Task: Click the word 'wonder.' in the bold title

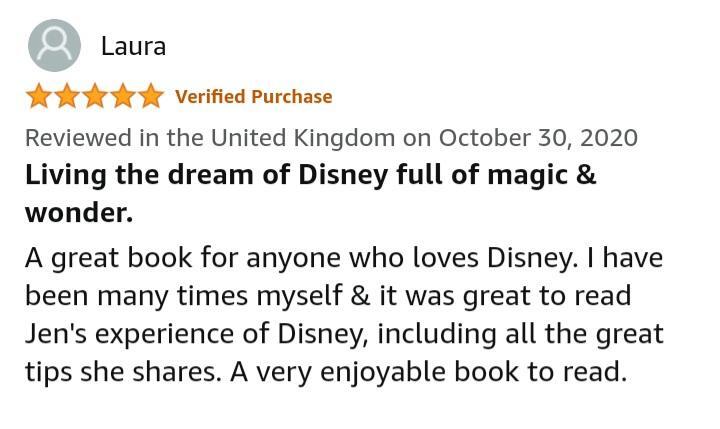Action: [x=79, y=214]
